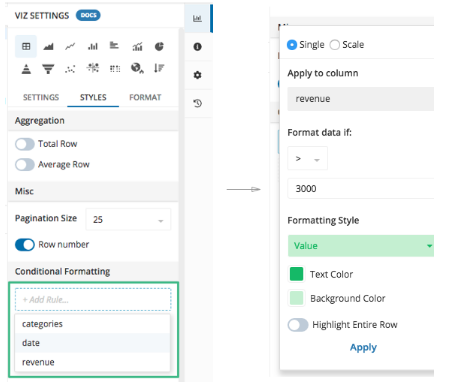Select the column chart icon

tap(92, 46)
